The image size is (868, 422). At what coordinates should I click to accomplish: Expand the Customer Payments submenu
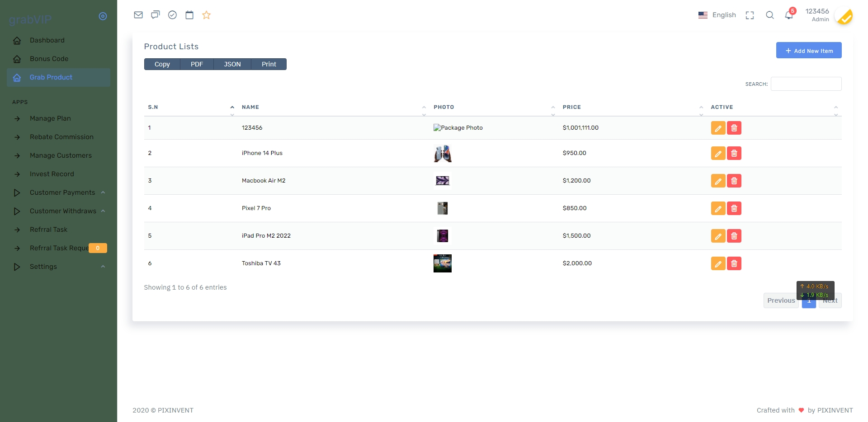pos(62,192)
